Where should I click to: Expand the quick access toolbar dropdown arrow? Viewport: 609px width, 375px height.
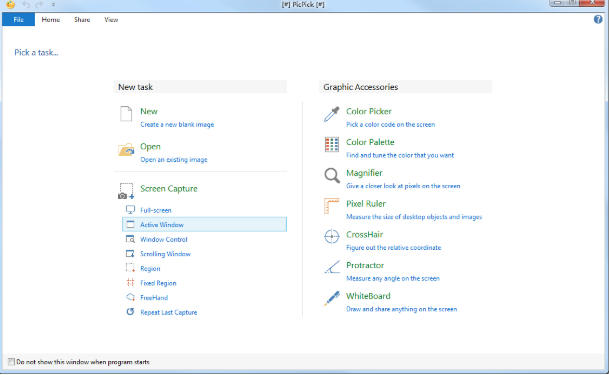coord(53,5)
